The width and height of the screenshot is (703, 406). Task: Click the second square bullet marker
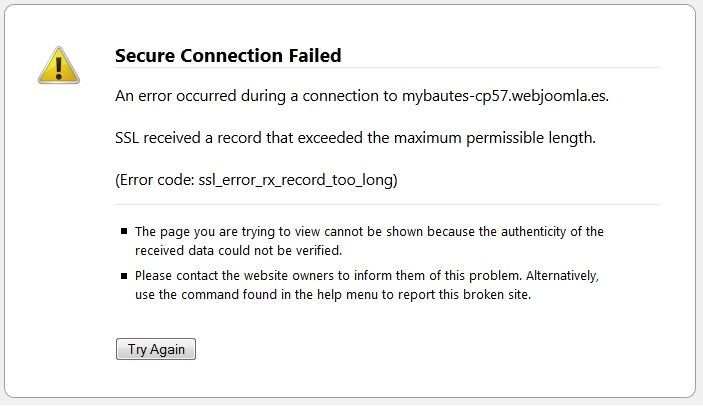coord(124,276)
